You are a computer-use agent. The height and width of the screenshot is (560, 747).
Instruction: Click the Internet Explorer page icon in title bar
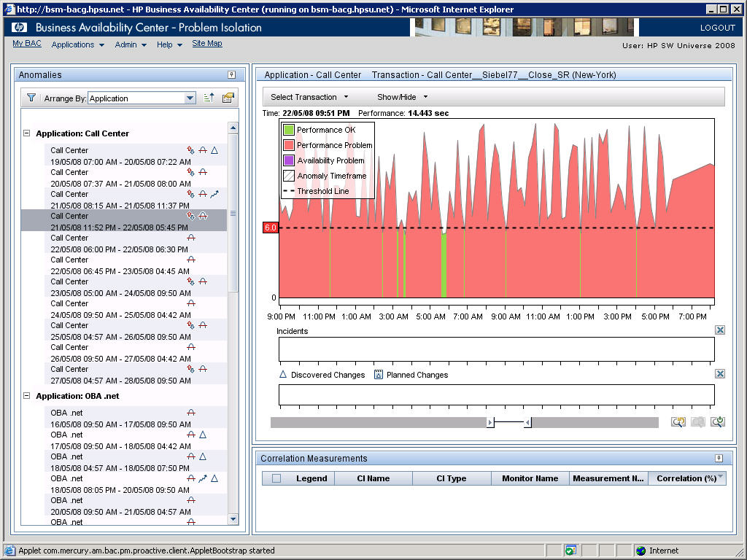pyautogui.click(x=9, y=9)
